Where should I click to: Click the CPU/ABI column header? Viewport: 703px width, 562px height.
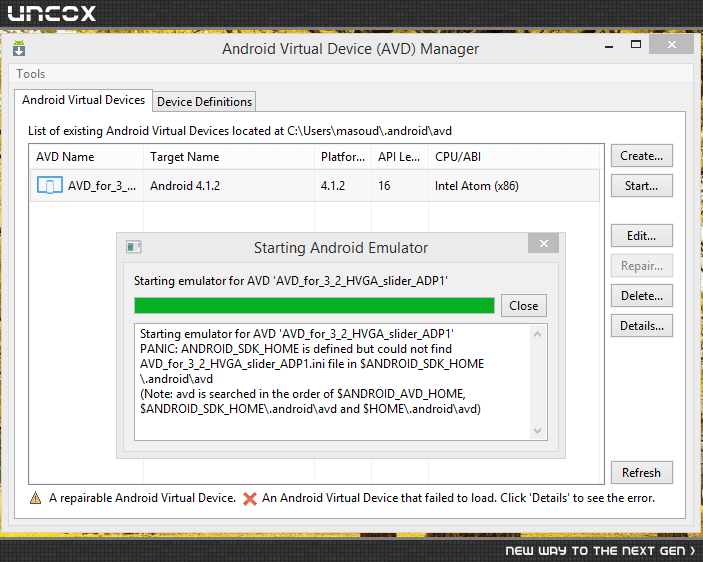point(514,157)
